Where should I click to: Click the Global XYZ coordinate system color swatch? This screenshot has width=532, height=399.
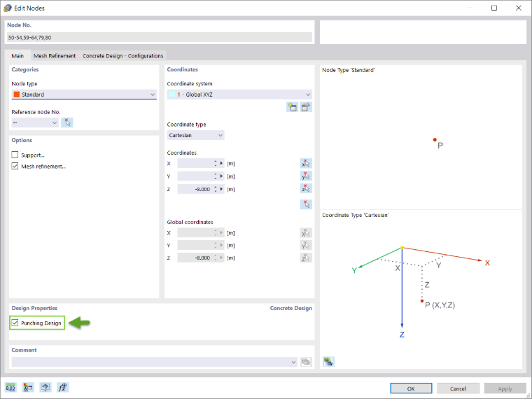(x=172, y=94)
